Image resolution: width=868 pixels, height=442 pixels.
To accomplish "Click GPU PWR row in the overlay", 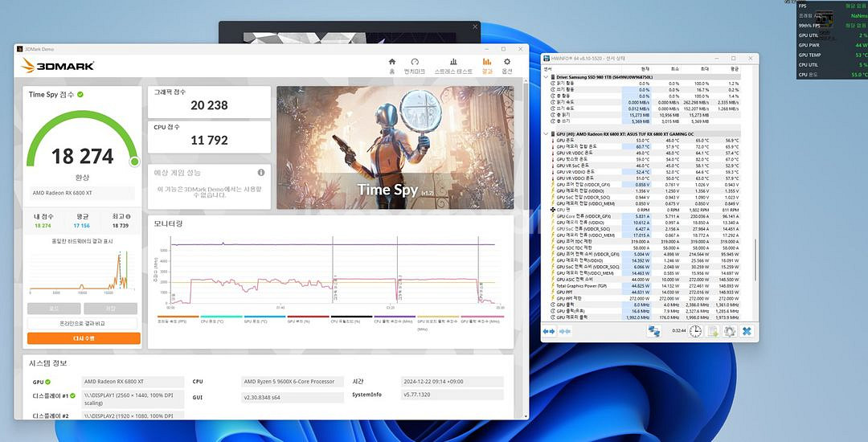I will 832,45.
